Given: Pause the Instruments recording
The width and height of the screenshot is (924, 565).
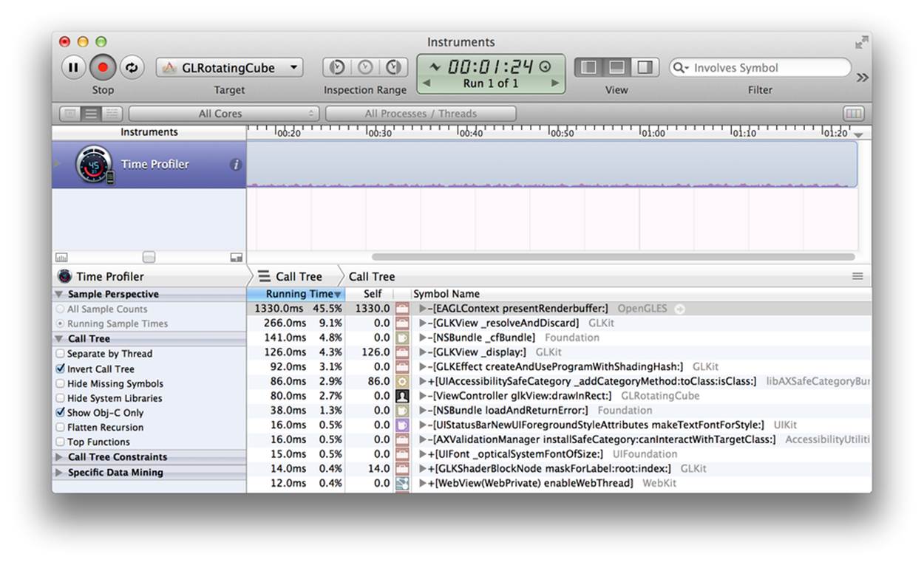Looking at the screenshot, I should coord(72,68).
